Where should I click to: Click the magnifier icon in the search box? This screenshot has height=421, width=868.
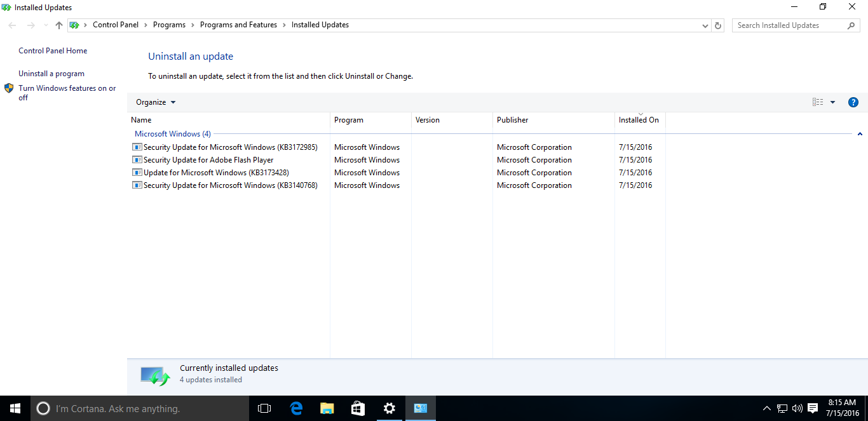point(851,25)
